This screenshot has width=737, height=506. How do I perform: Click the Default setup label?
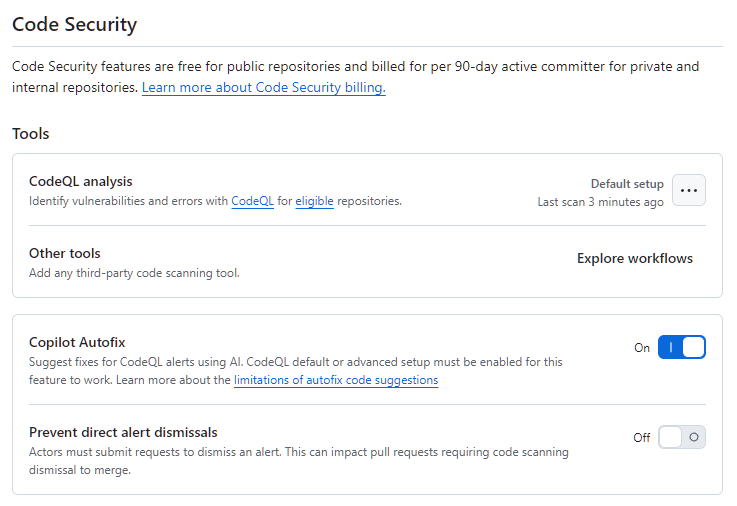click(627, 184)
